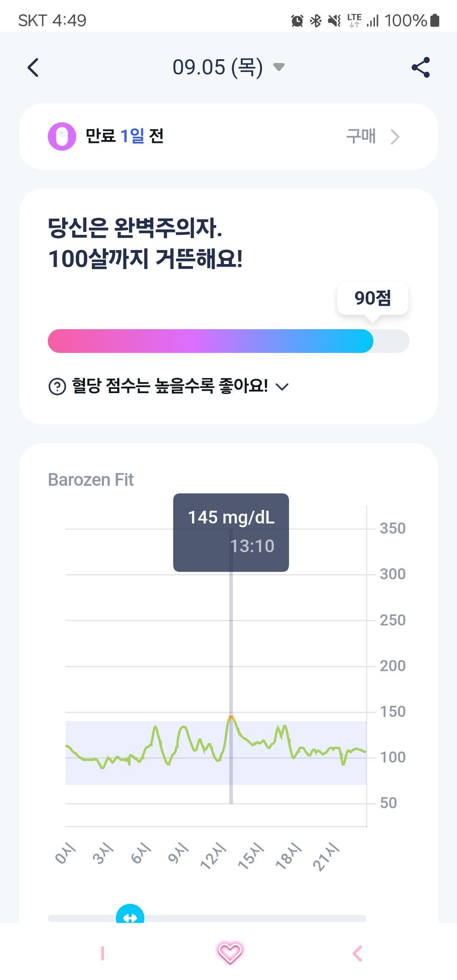Click the 90점 score gradient bar
The height and width of the screenshot is (980, 457).
pyautogui.click(x=228, y=341)
